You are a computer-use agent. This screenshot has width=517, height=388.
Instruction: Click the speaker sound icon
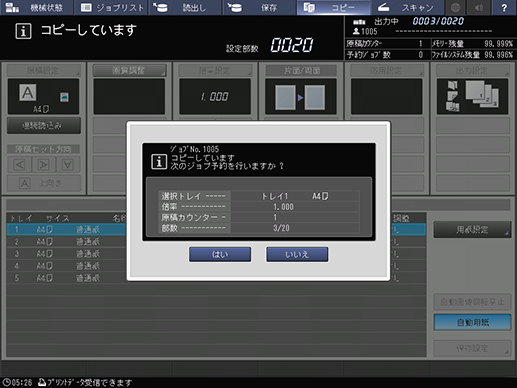(x=479, y=7)
